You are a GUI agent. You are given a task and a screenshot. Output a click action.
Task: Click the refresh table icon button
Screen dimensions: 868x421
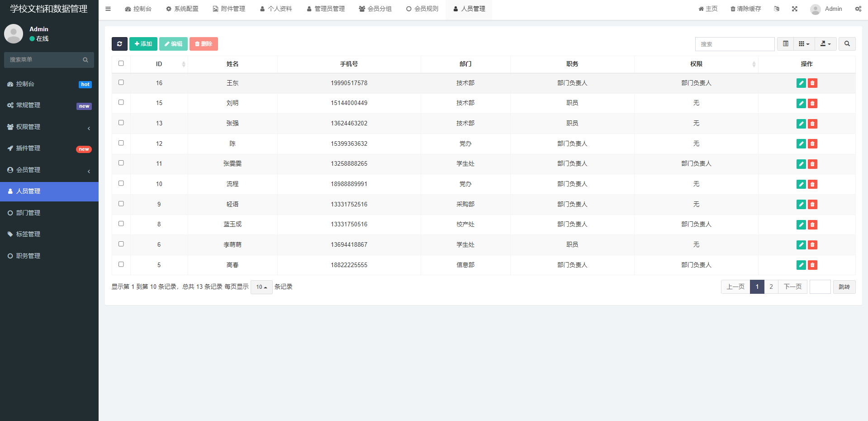pyautogui.click(x=119, y=44)
